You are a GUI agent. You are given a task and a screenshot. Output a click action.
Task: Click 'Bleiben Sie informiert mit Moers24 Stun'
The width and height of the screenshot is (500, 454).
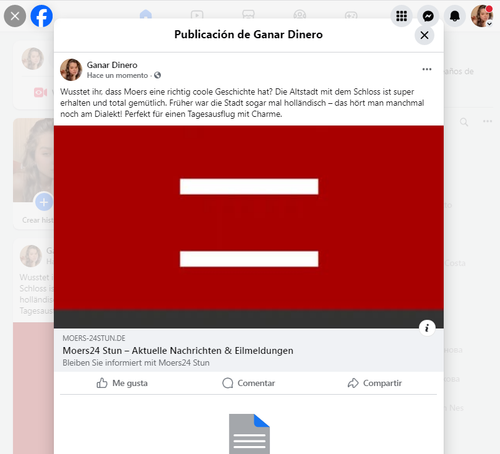[x=136, y=363]
